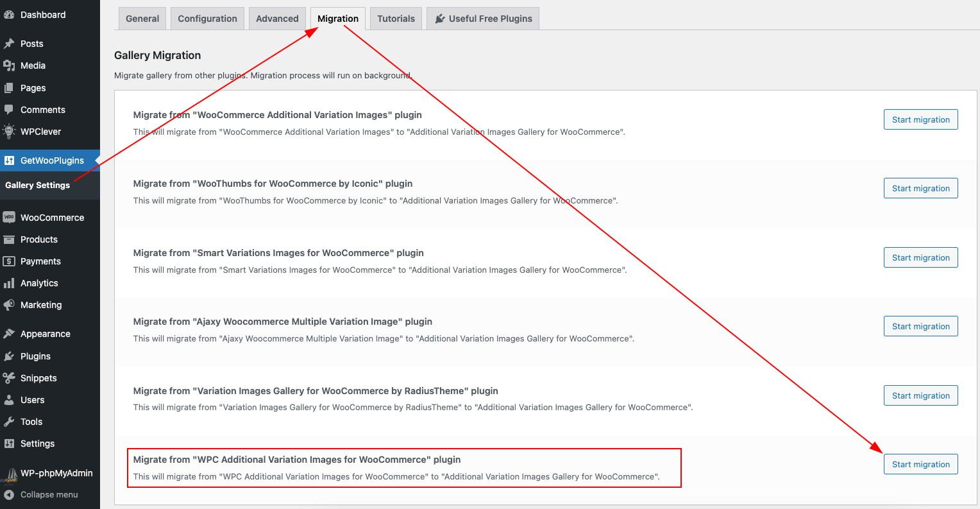Click the WooCommerce logo icon
Viewport: 980px width, 509px height.
pyautogui.click(x=9, y=218)
